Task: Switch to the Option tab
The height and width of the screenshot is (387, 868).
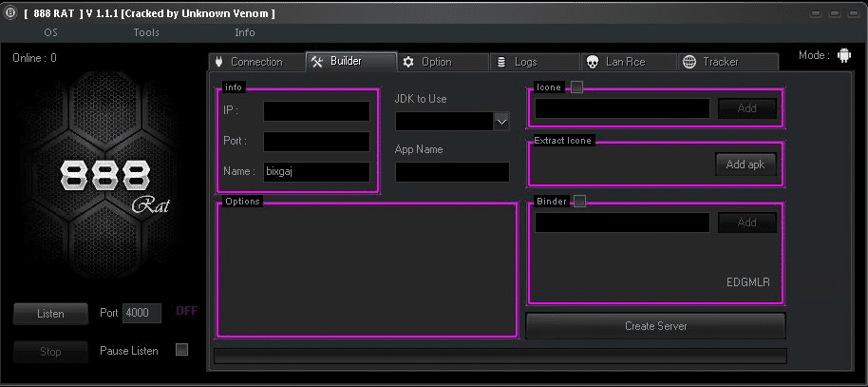Action: point(443,62)
